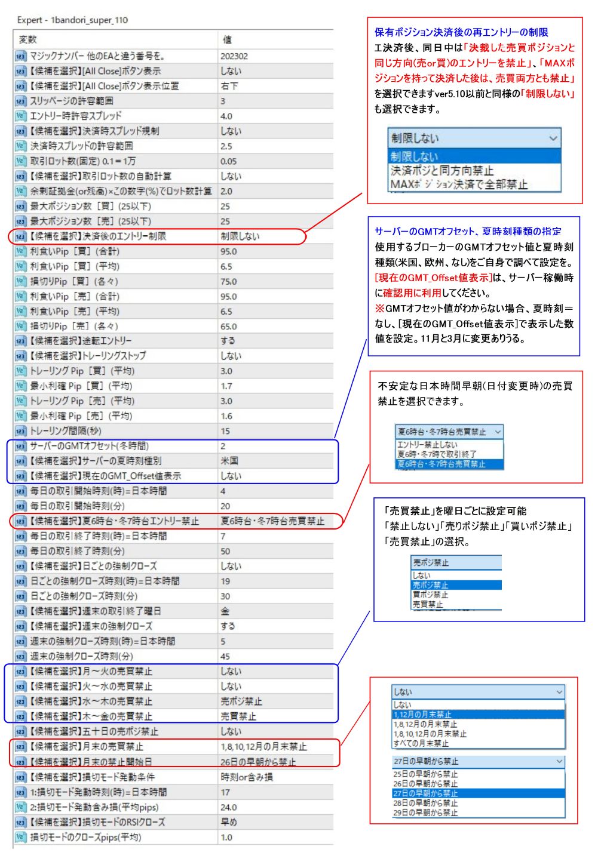Click the 米国 value for 夏時刻種別

(229, 461)
